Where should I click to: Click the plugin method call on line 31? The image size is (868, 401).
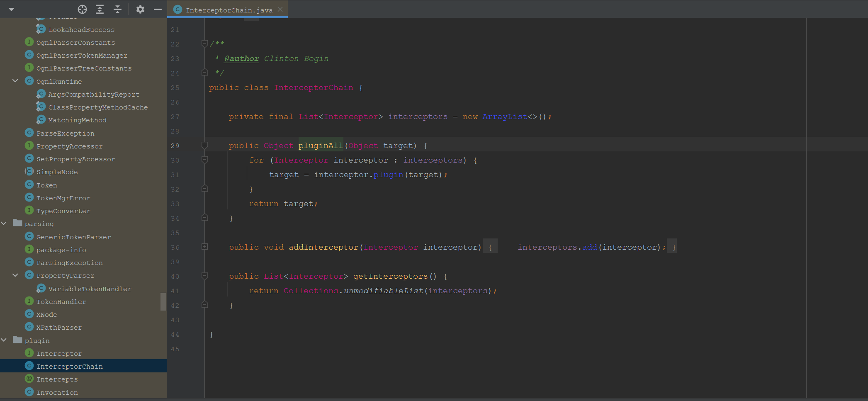(x=388, y=175)
